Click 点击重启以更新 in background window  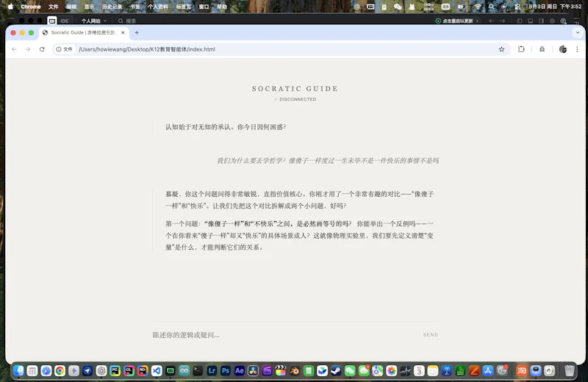456,21
